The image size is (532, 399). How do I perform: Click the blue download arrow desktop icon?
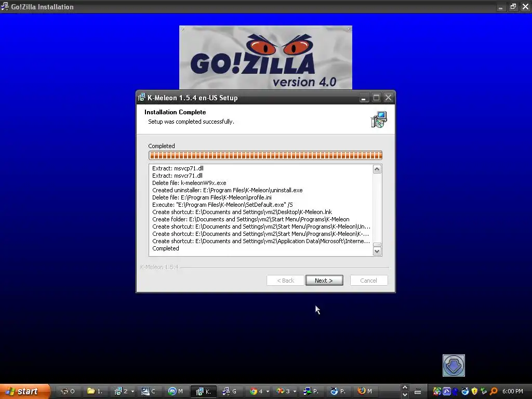click(454, 365)
